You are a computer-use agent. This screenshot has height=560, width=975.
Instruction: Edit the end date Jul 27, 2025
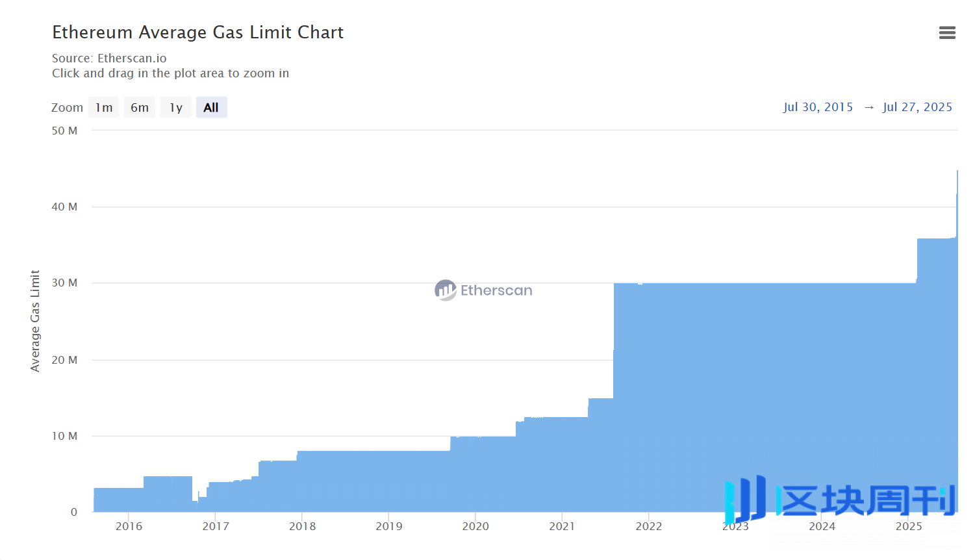pyautogui.click(x=917, y=107)
